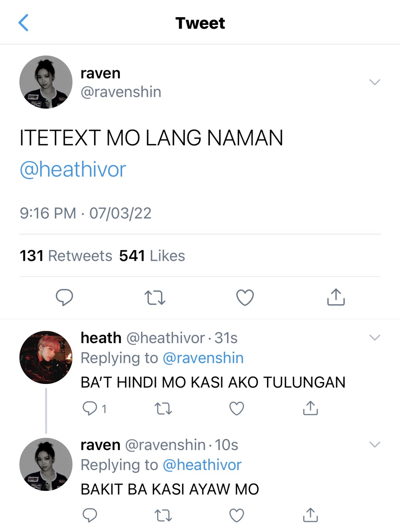Reply to raven's BAKIT BA KASI tweet
The image size is (400, 532).
(90, 515)
